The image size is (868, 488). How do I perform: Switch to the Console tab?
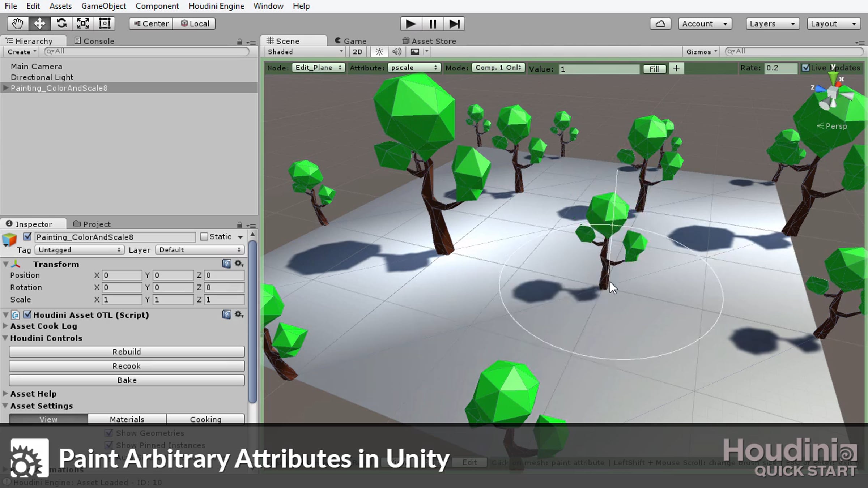tap(94, 41)
